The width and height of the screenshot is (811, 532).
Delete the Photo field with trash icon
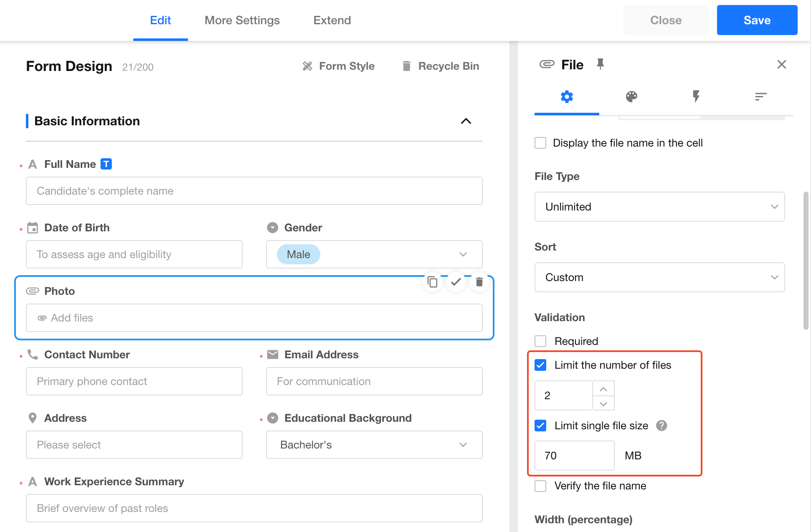point(479,282)
